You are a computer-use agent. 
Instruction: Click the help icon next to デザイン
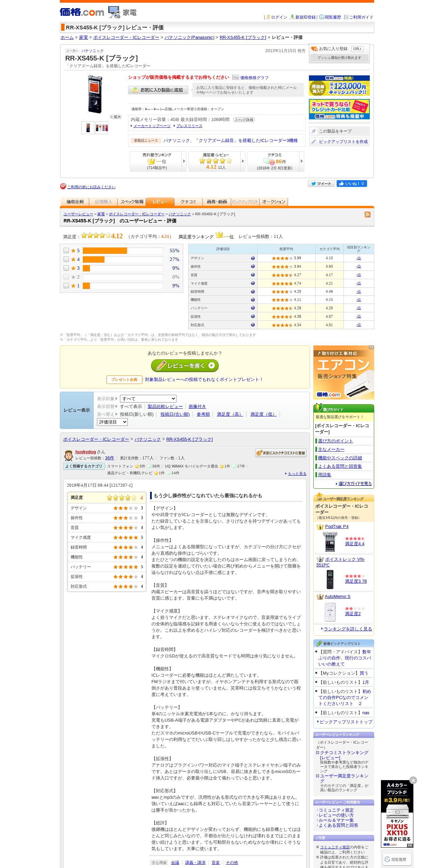click(x=252, y=258)
